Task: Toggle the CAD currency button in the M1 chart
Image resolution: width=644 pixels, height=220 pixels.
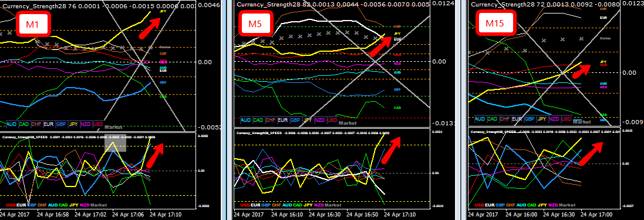Action: (x=24, y=124)
